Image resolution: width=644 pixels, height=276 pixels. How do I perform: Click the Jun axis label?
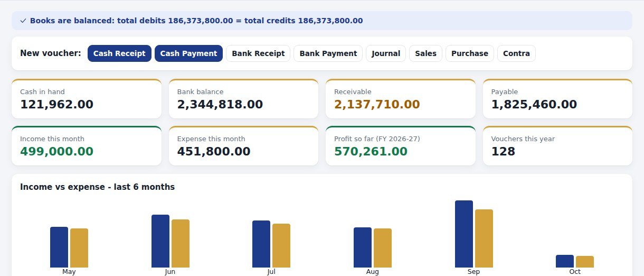click(170, 272)
